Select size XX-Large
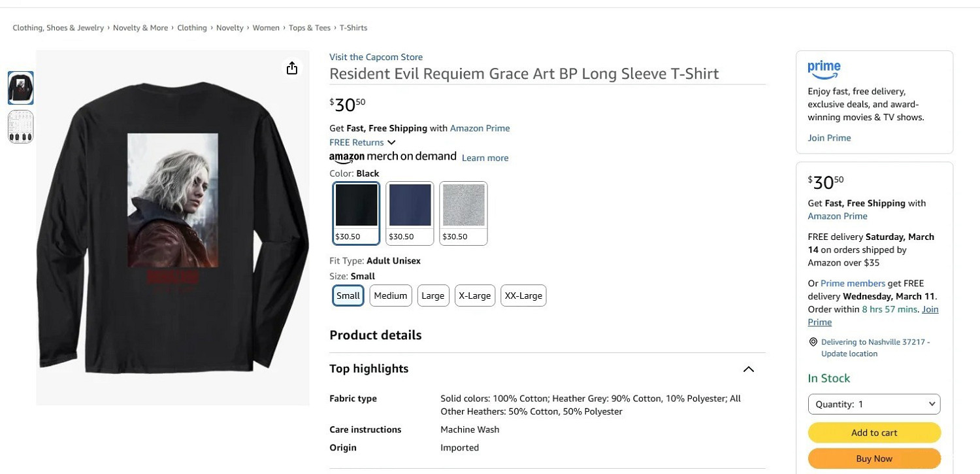980x474 pixels. (523, 296)
